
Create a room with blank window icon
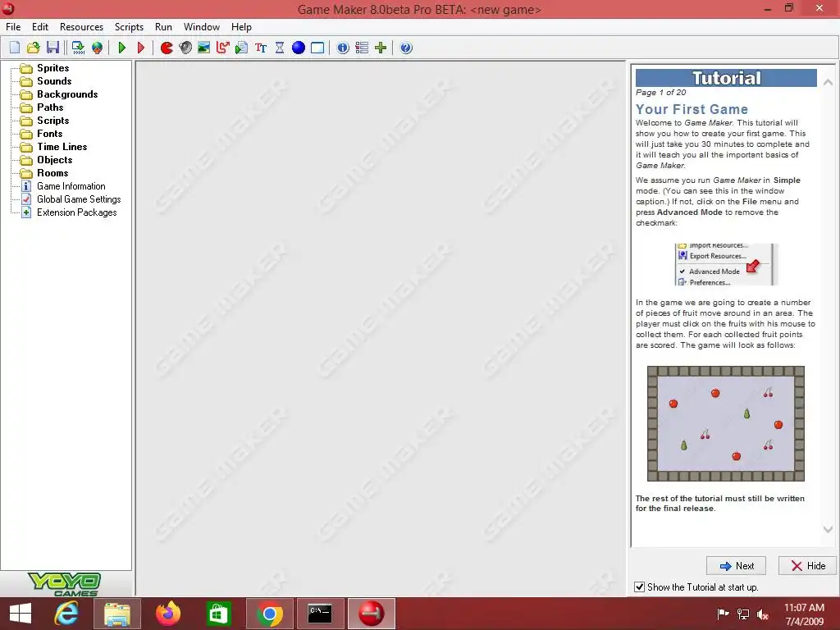317,48
